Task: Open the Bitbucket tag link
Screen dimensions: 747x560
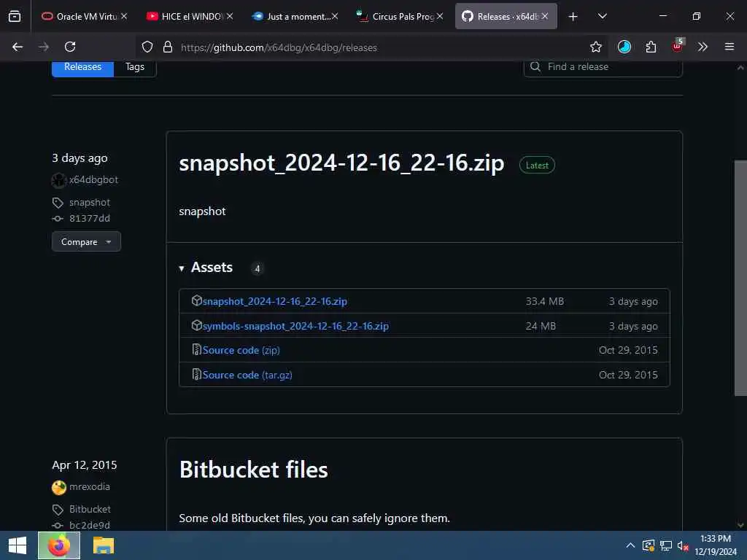Action: point(90,509)
